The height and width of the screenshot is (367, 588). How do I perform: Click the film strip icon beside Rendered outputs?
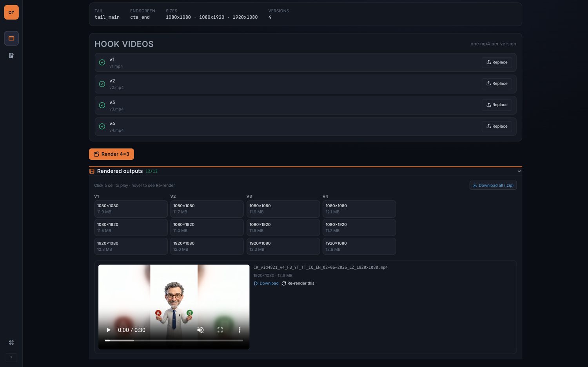point(92,171)
